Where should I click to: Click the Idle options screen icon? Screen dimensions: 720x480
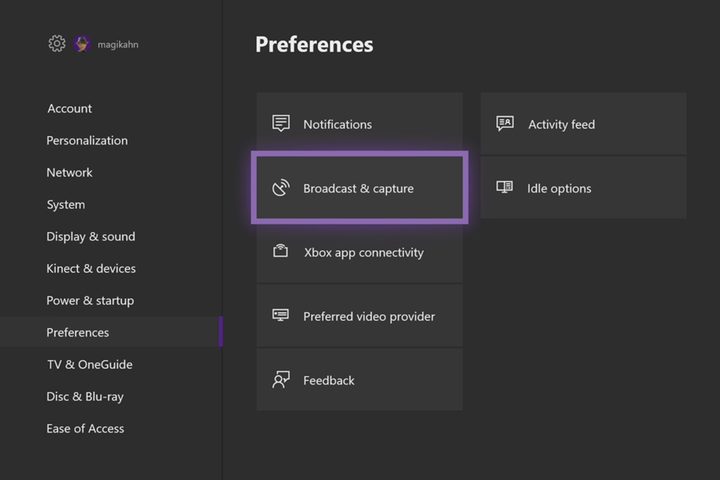pyautogui.click(x=505, y=187)
